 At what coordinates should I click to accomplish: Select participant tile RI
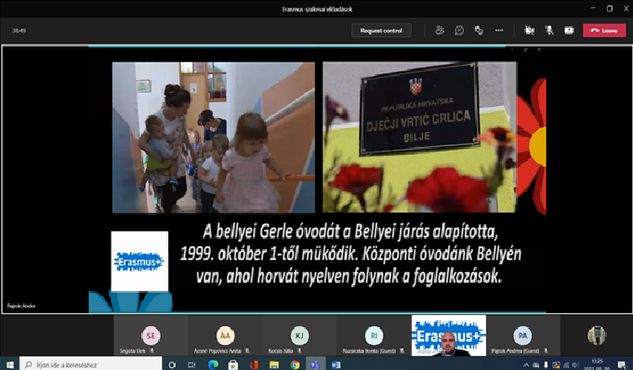pyautogui.click(x=374, y=336)
